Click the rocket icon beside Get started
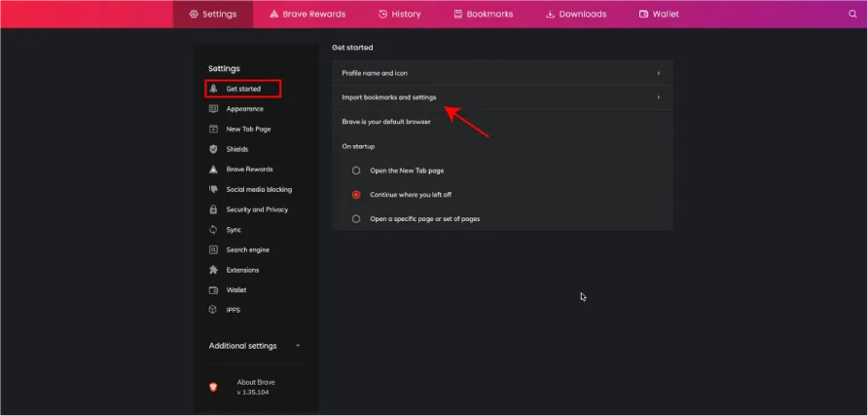Viewport: 868px width, 416px height. 213,89
